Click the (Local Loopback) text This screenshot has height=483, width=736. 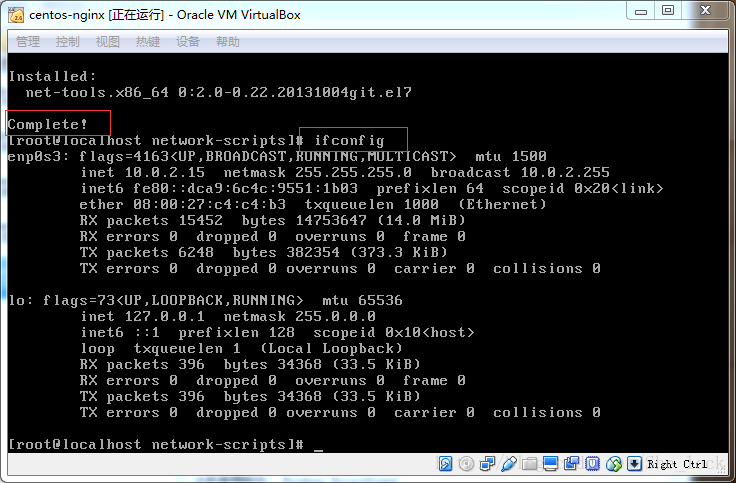point(331,348)
